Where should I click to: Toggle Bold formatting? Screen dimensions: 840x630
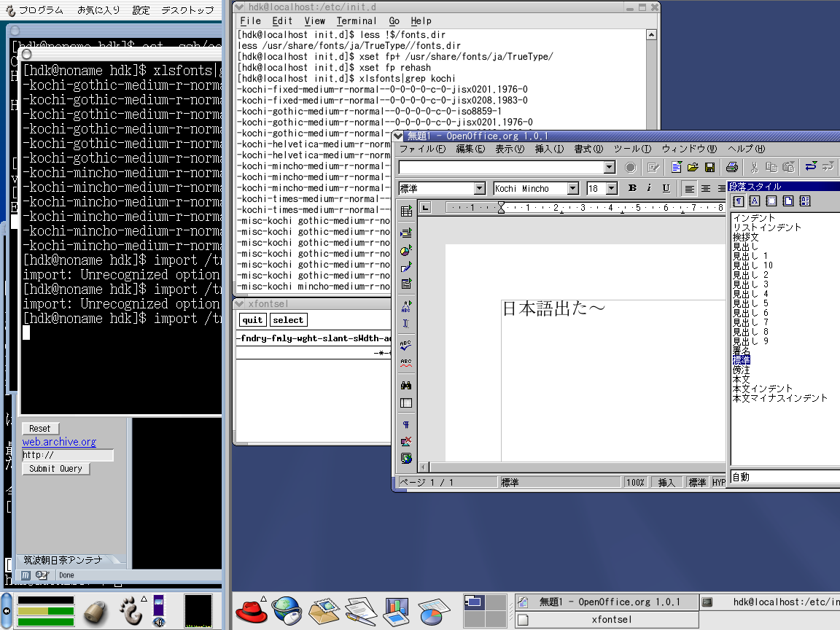633,188
